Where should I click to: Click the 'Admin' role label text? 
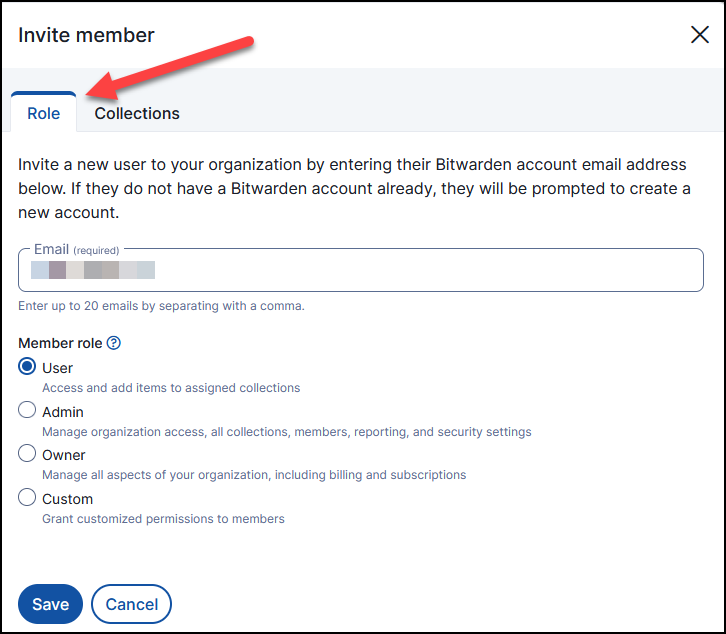(x=62, y=411)
